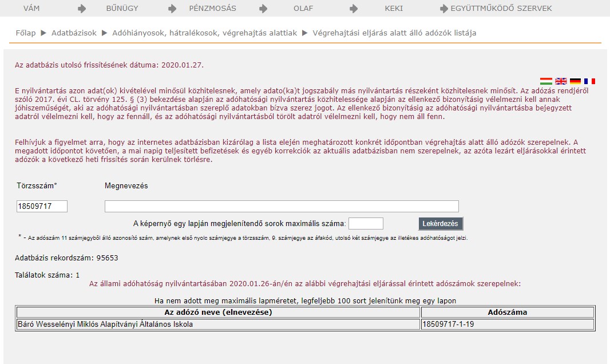This screenshot has width=610, height=364.
Task: Click arrow icon before KEKI
Action: [x=354, y=9]
